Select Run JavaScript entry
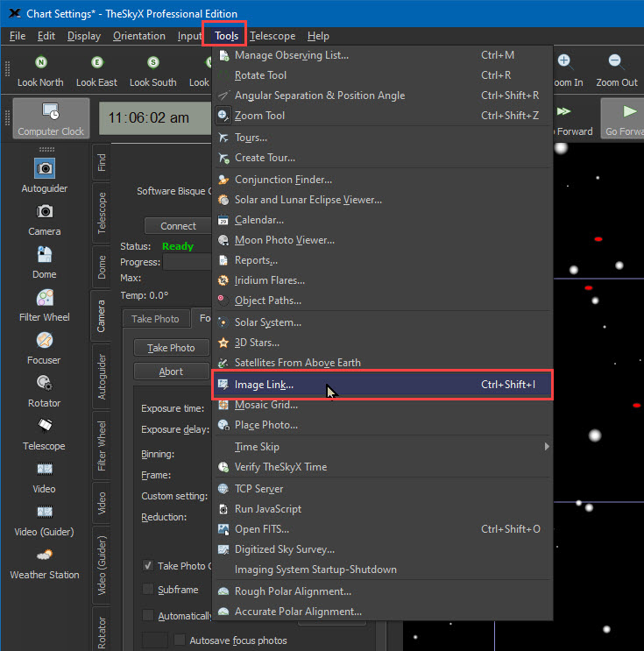The width and height of the screenshot is (644, 651). (382, 509)
